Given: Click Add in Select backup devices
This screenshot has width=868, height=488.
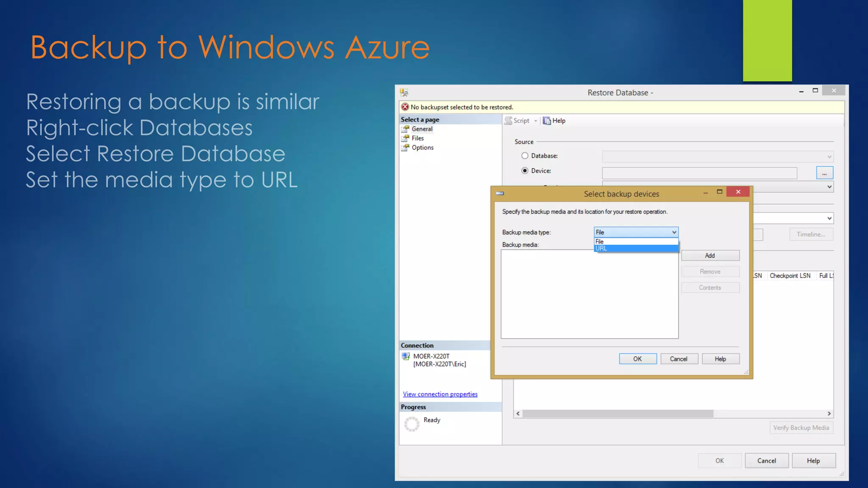Looking at the screenshot, I should point(710,255).
